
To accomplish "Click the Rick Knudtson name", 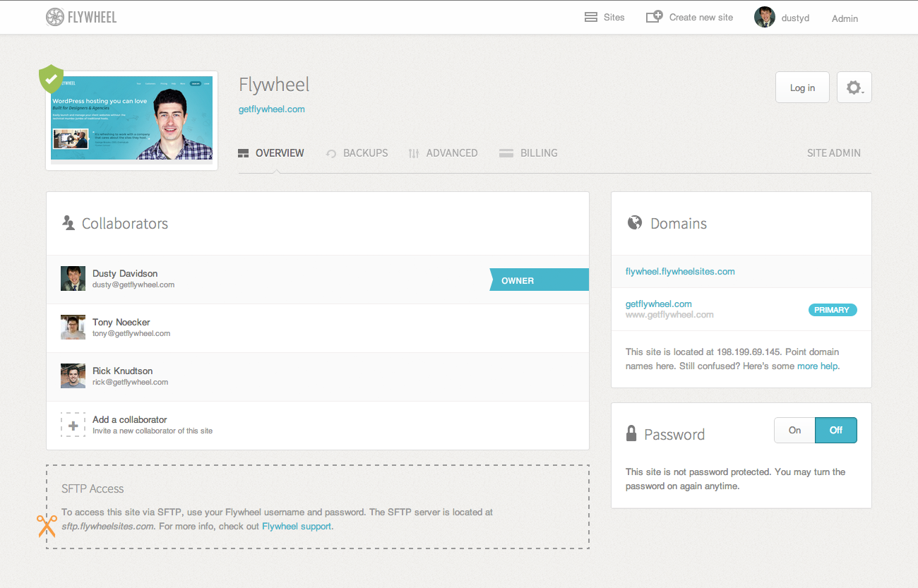I will point(123,371).
